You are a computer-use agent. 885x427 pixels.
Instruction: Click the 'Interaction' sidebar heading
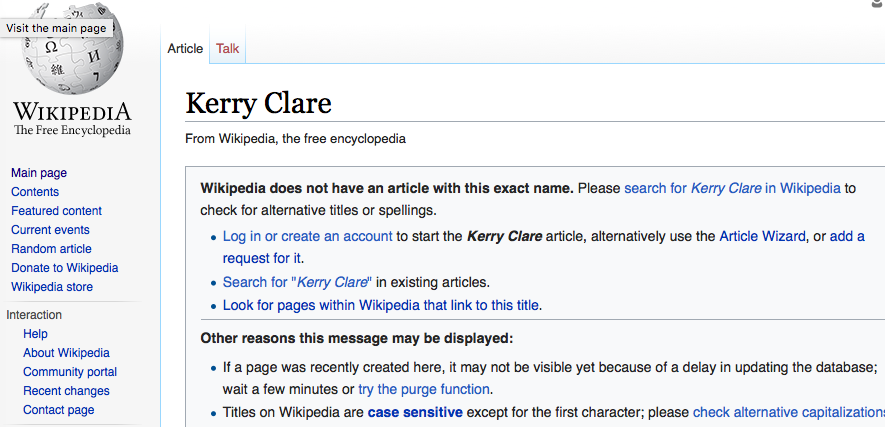click(x=34, y=315)
